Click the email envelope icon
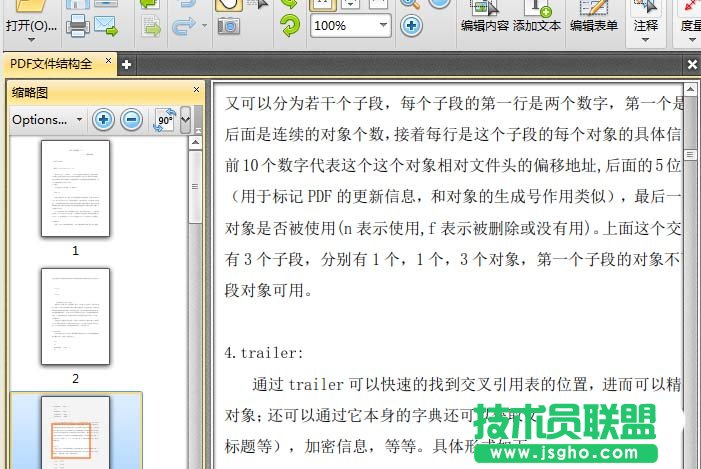This screenshot has height=469, width=701. [106, 25]
